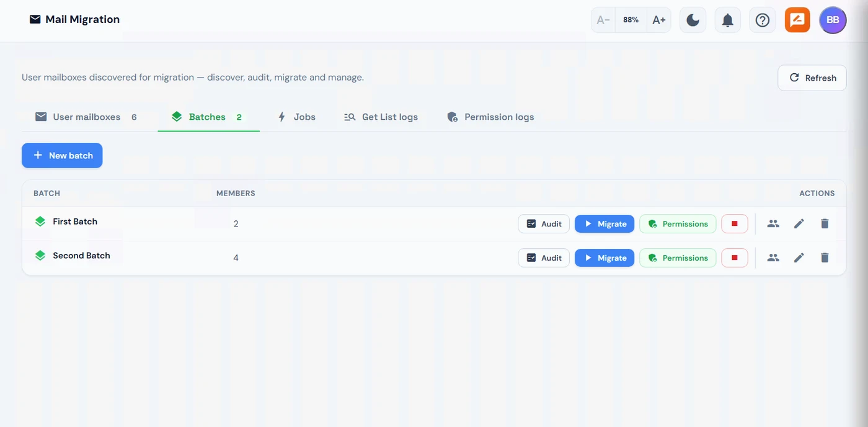868x427 pixels.
Task: Decrease font size with A- button
Action: [603, 20]
